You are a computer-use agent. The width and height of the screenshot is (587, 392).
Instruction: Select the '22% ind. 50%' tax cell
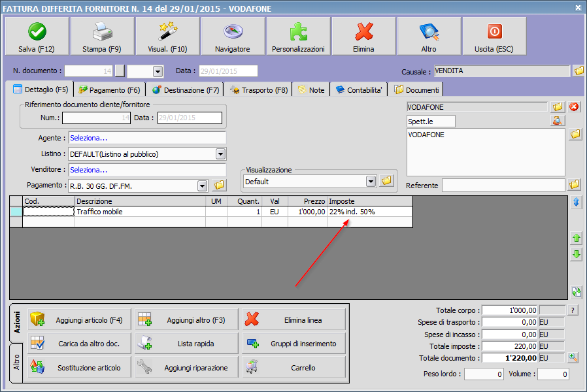(370, 212)
